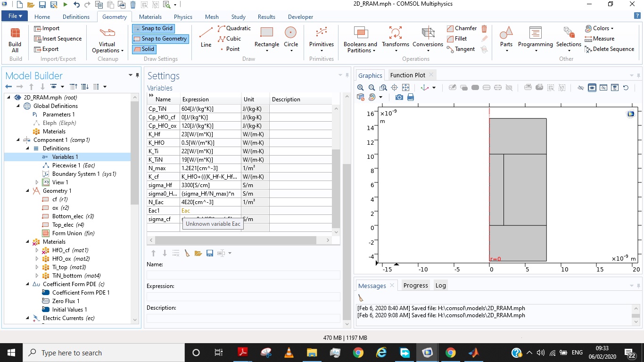
Task: Expand the HfO_cf material node
Action: (x=37, y=250)
